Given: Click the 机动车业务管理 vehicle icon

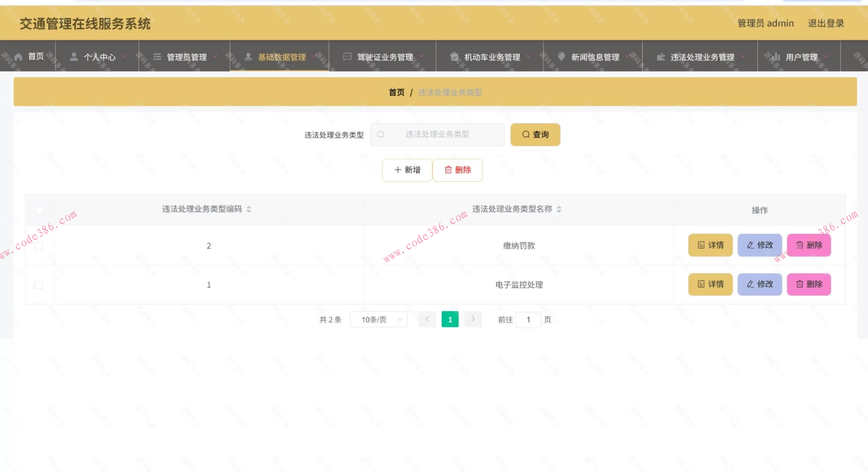Looking at the screenshot, I should pos(453,57).
